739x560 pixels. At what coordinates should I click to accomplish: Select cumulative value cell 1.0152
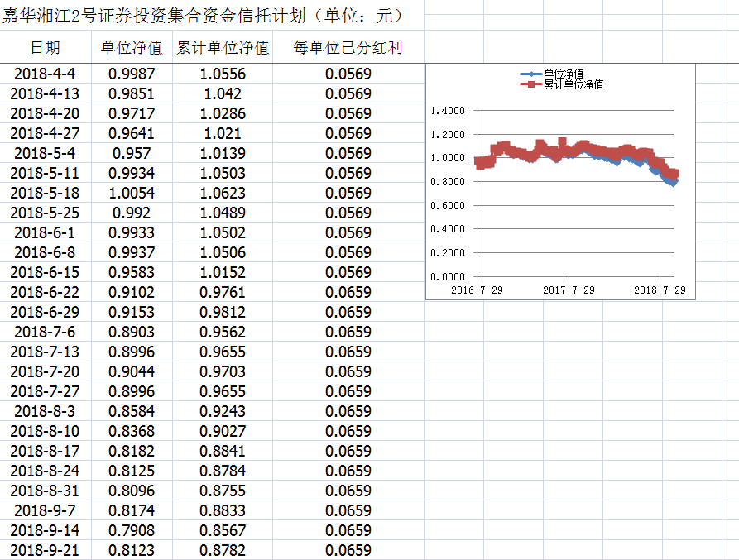click(223, 272)
